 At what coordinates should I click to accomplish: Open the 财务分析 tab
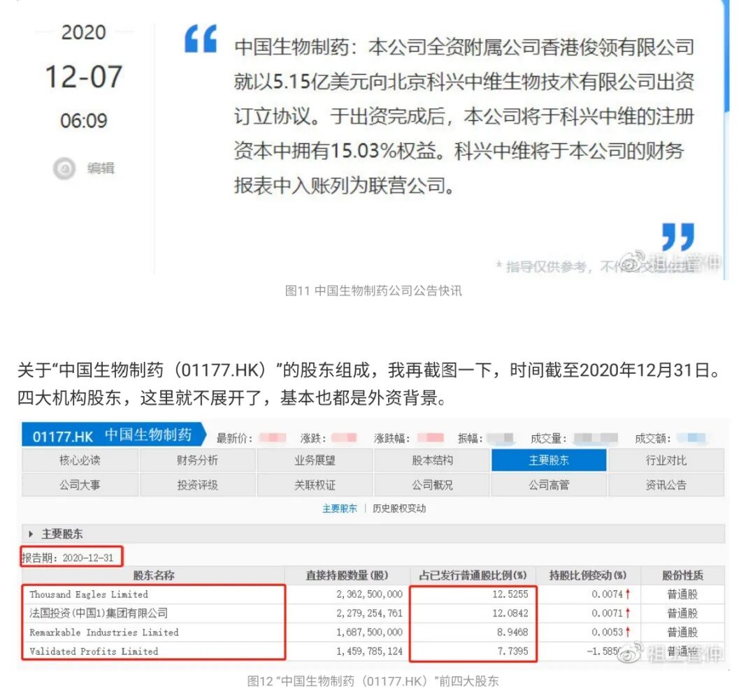[x=197, y=460]
